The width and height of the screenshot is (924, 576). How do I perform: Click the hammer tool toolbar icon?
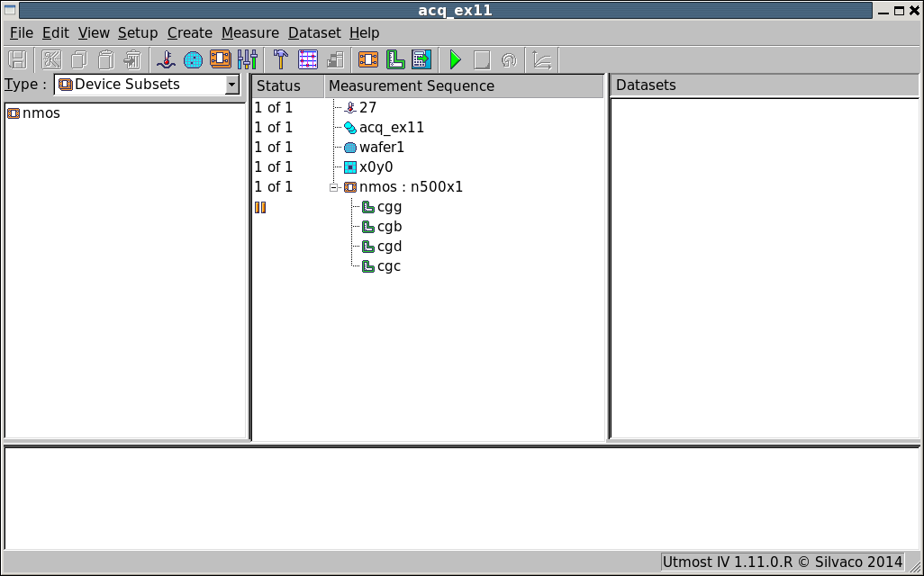tap(281, 60)
